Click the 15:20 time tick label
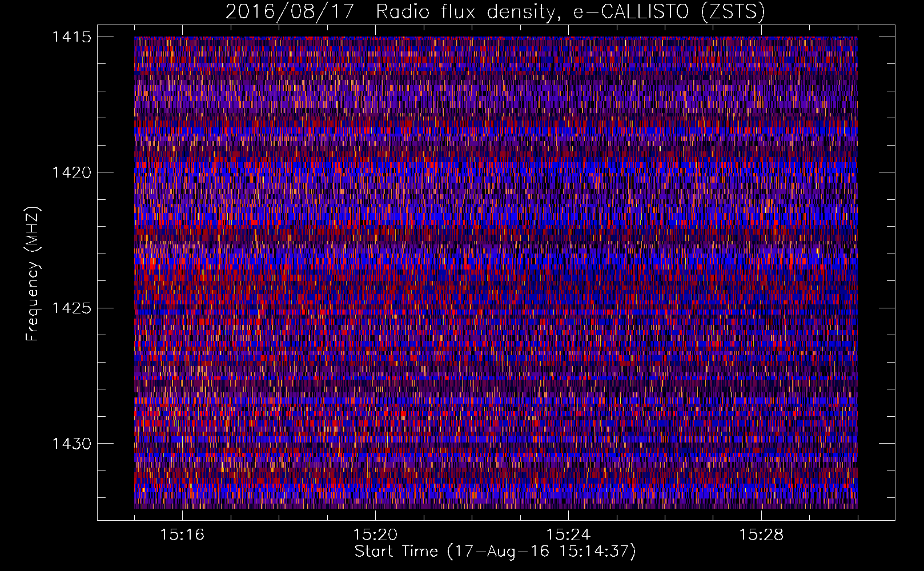Screen dimensions: 924x571 click(x=375, y=534)
